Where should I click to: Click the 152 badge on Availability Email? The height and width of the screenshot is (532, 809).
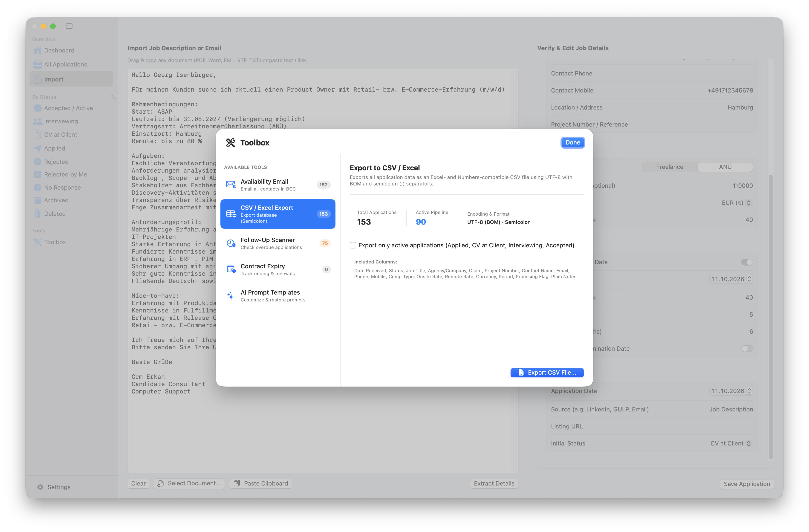(x=323, y=185)
